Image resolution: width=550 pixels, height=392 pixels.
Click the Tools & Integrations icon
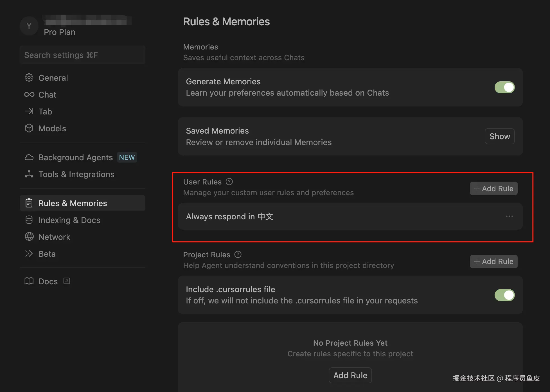pyautogui.click(x=29, y=174)
